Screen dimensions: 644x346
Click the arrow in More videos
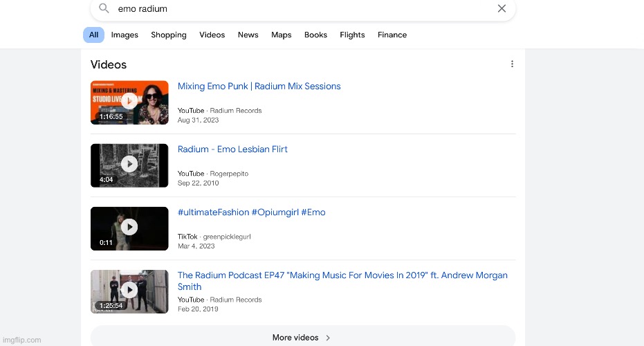(328, 338)
